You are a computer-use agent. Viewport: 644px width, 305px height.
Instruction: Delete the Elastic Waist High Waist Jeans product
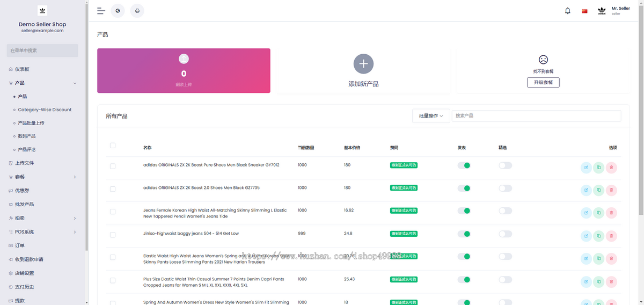tap(611, 259)
